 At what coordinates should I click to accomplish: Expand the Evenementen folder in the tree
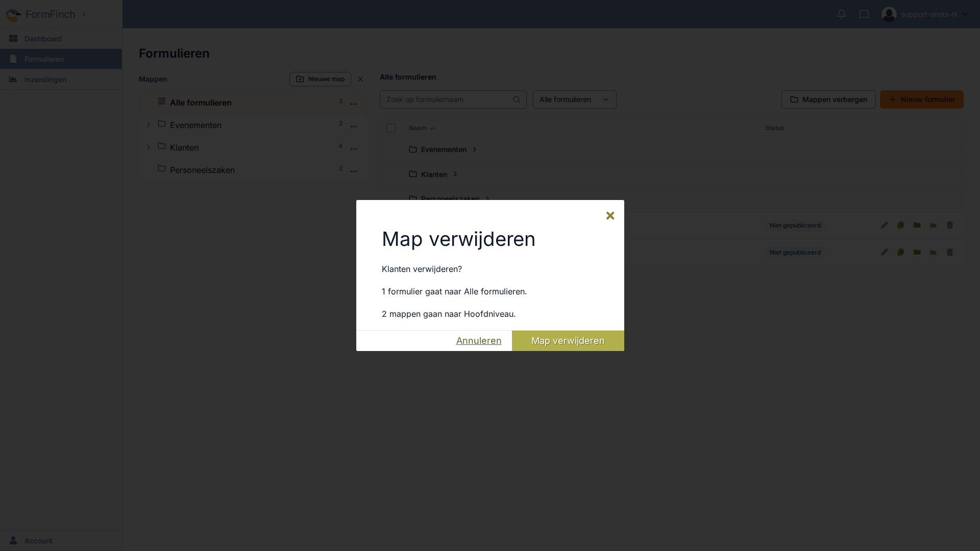(x=149, y=124)
